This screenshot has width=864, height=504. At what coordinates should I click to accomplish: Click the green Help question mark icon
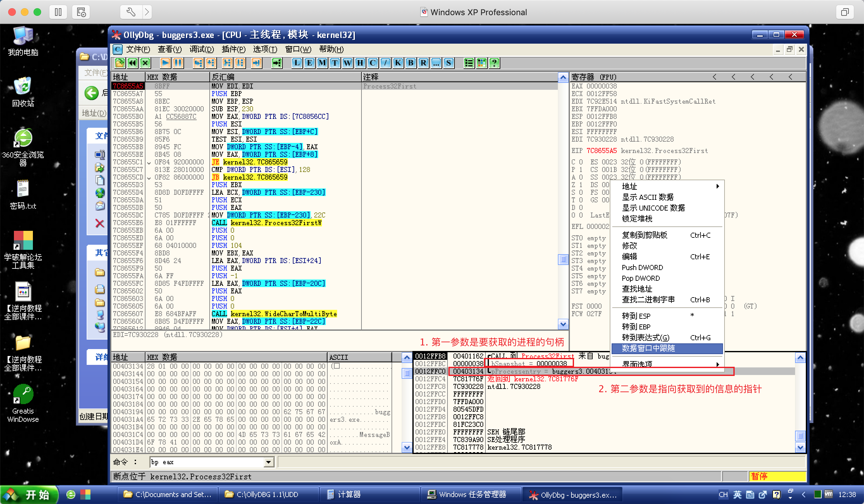coord(494,63)
